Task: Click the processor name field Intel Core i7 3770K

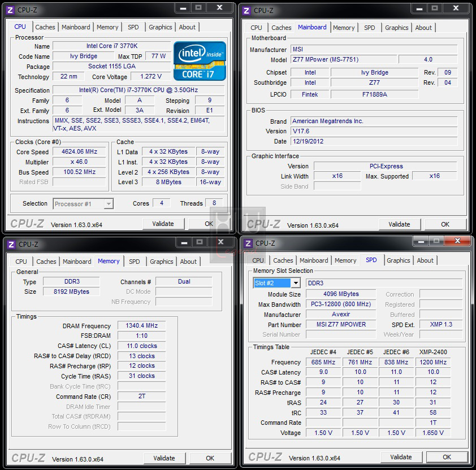Action: pyautogui.click(x=112, y=46)
